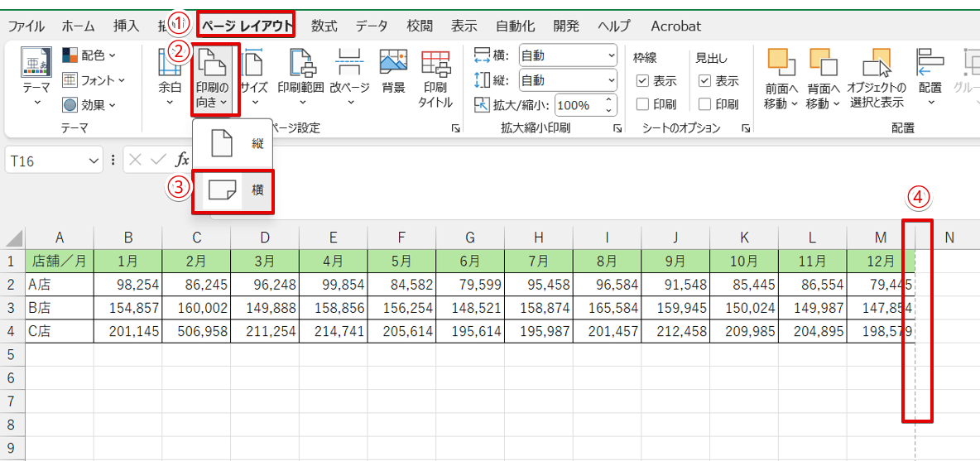
Task: Click the fx insert function icon
Action: point(181,161)
